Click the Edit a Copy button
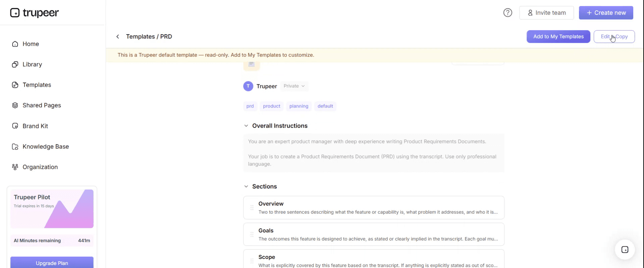This screenshot has width=644, height=268. coord(614,37)
